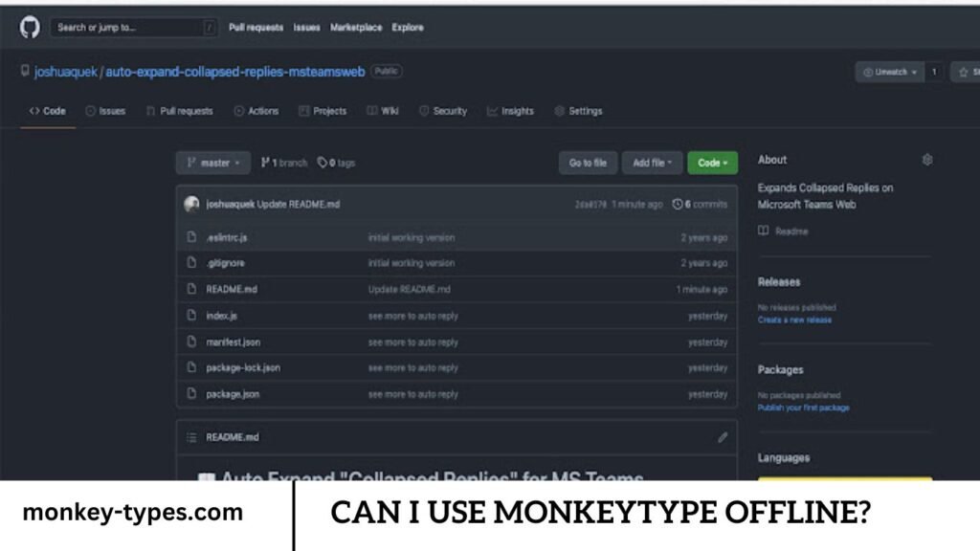The height and width of the screenshot is (551, 980).
Task: Click the clock icon beside 6 commits
Action: pos(679,204)
